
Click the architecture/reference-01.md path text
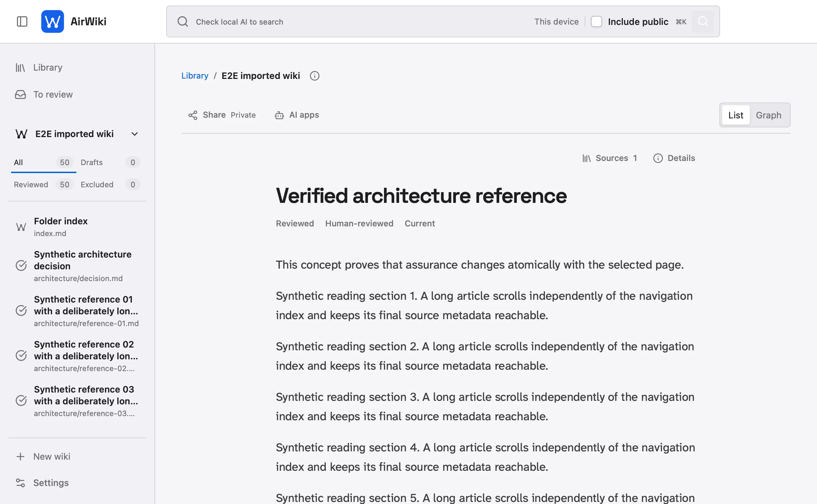coord(86,323)
